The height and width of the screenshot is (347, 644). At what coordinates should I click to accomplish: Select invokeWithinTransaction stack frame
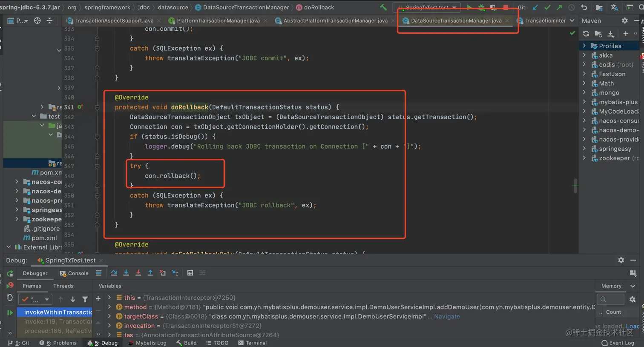tap(55, 312)
